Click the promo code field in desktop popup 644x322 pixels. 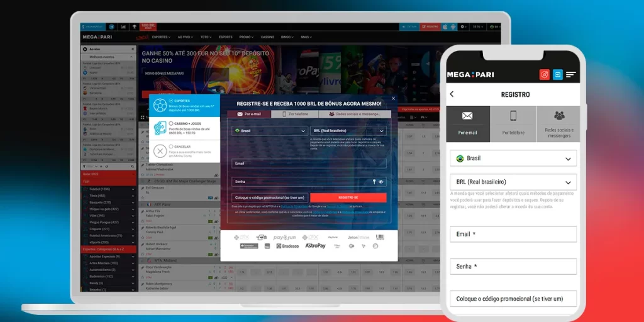coord(270,197)
